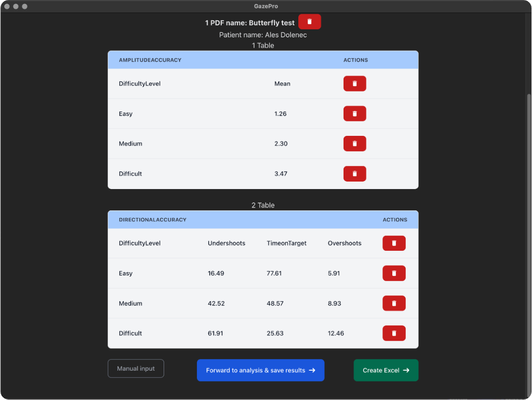This screenshot has width=532, height=400.
Task: Click the PDF name Butterfly test heading
Action: coord(250,23)
